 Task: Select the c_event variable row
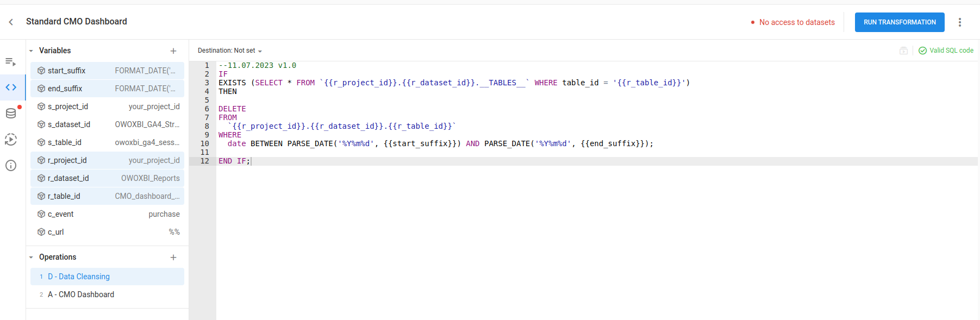coord(107,214)
